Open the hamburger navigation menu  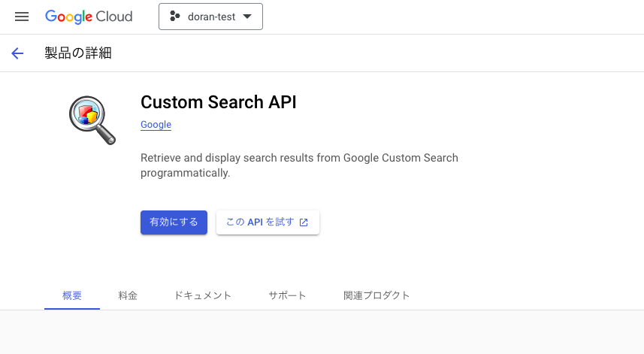22,17
